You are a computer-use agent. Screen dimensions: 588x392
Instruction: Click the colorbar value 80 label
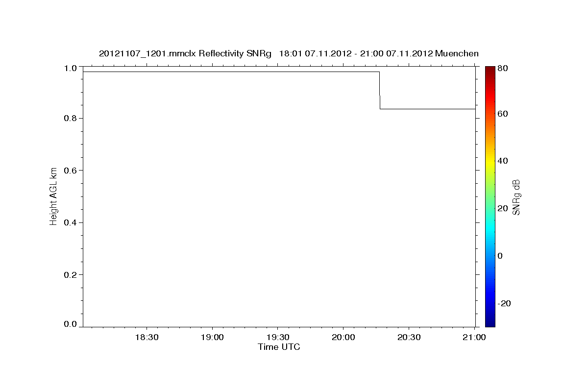[x=502, y=69]
